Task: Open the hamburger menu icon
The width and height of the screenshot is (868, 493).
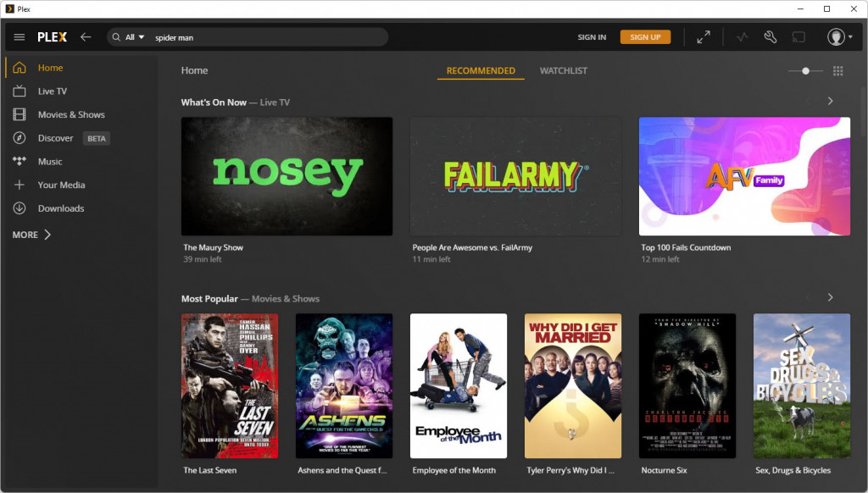Action: pyautogui.click(x=19, y=37)
